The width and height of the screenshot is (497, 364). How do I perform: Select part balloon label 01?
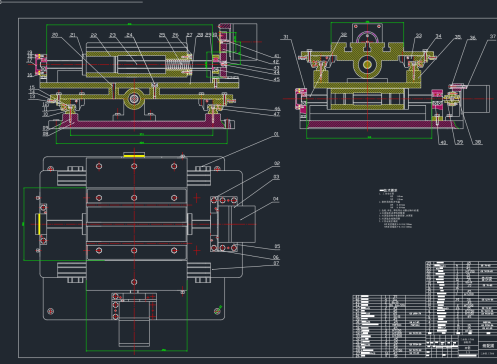276,134
